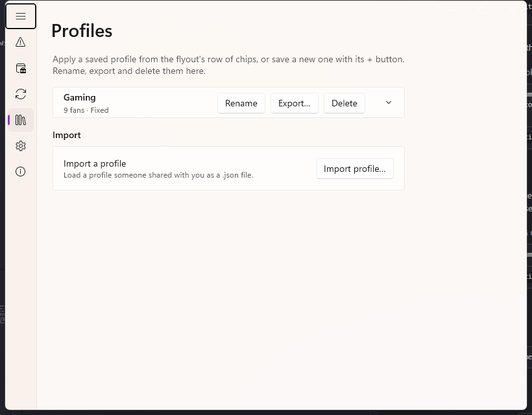Select the Profiles library icon in the sidebar

21,120
